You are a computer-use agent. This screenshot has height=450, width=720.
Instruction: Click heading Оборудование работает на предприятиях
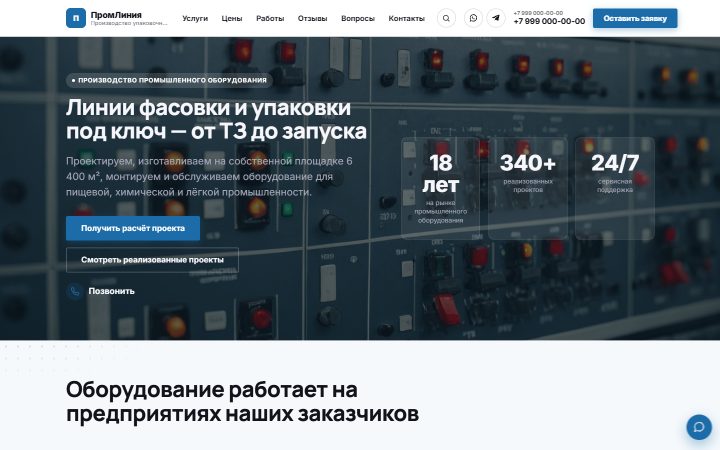242,401
